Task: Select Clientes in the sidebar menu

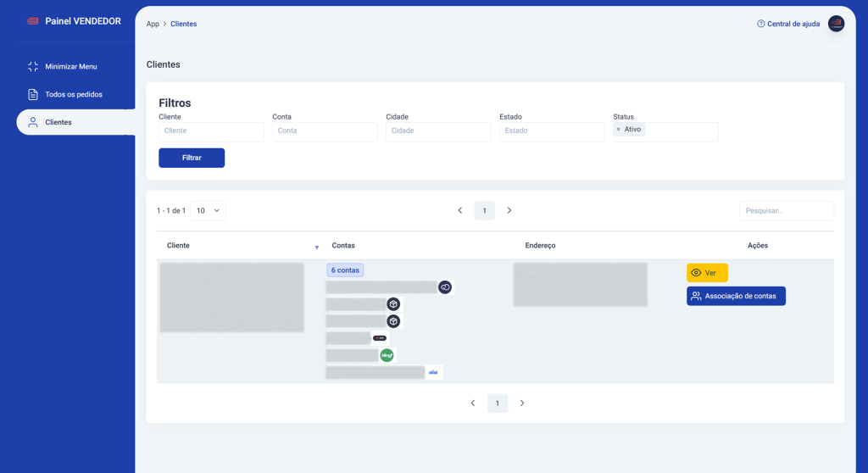Action: [58, 122]
